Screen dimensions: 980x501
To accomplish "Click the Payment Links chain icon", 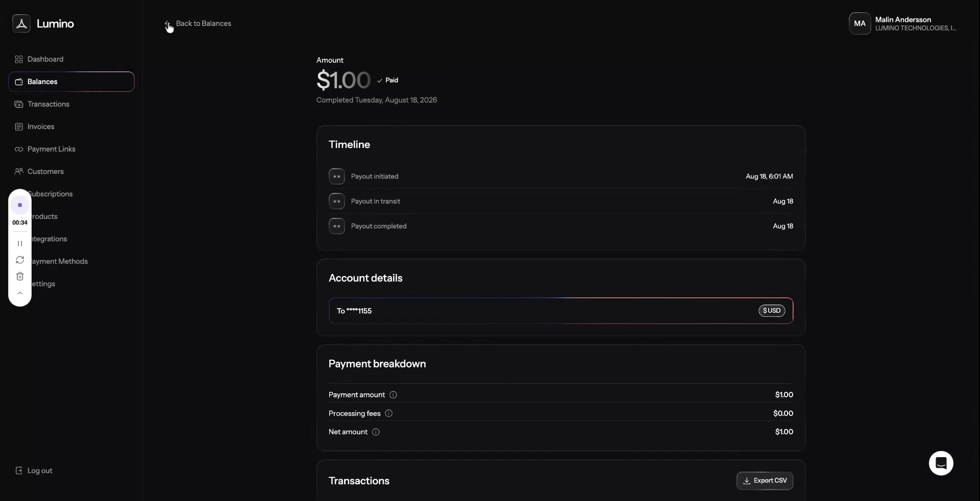I will click(19, 149).
